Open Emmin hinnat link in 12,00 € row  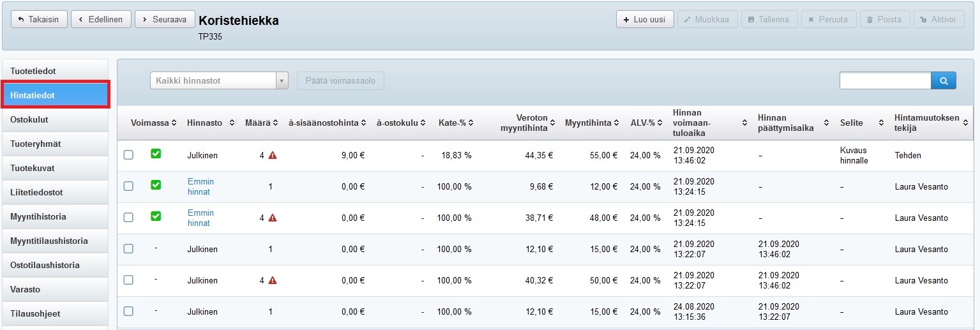[x=200, y=186]
